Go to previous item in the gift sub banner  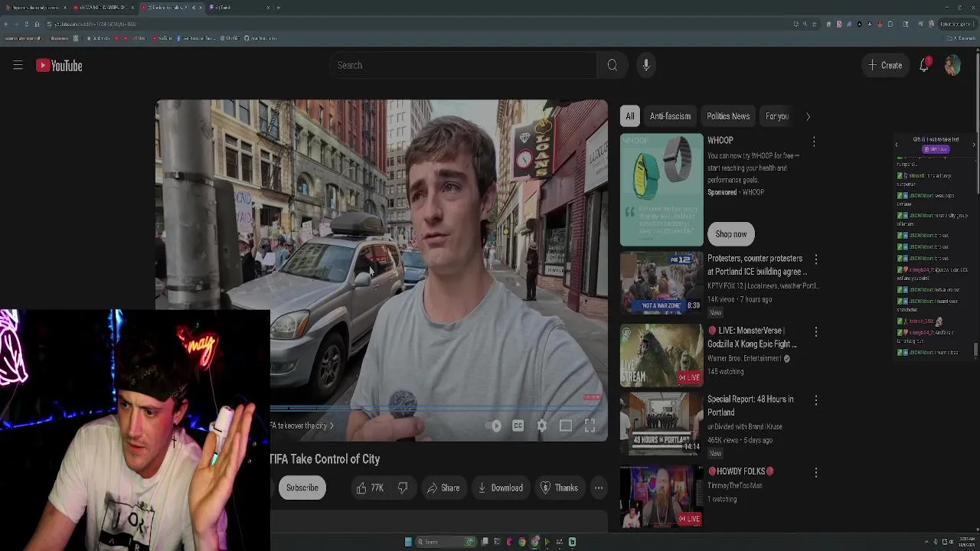pyautogui.click(x=897, y=145)
